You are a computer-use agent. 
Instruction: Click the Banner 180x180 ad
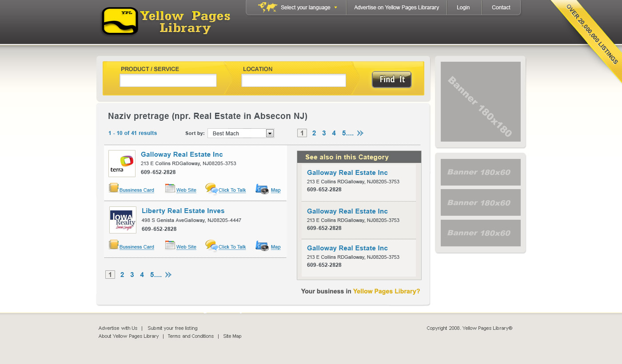point(481,102)
